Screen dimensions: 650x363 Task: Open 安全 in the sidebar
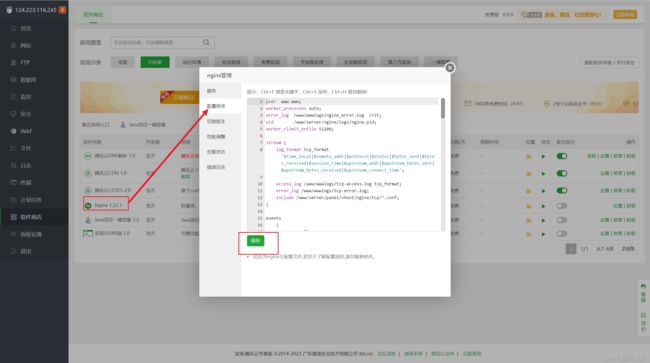point(26,114)
